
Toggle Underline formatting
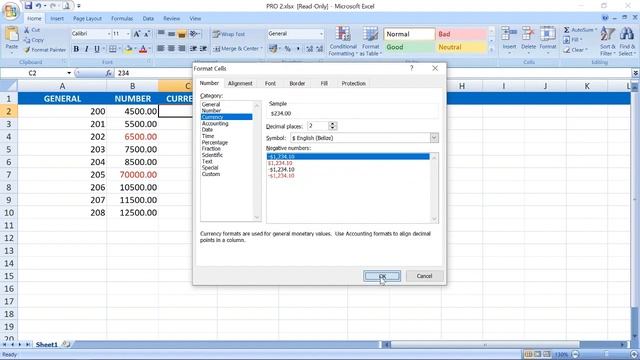97,49
